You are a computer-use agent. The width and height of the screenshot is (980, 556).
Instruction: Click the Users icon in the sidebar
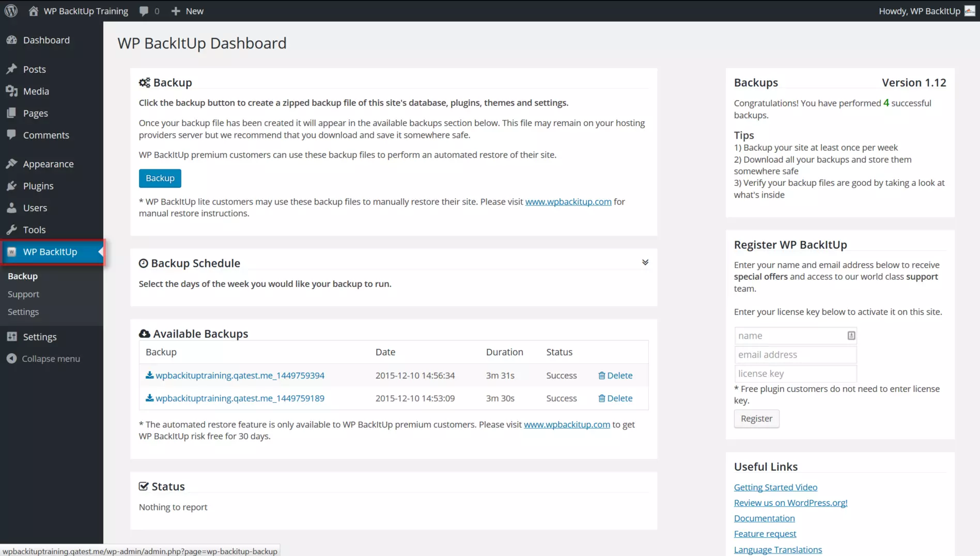point(12,208)
